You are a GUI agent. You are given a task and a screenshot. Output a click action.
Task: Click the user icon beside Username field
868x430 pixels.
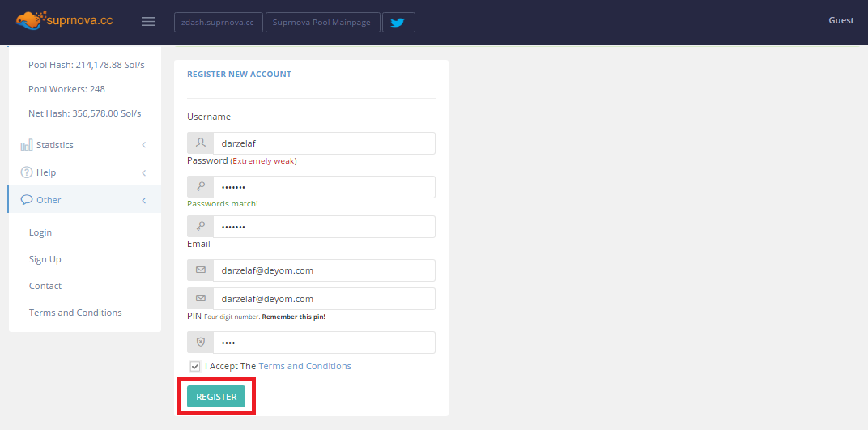coord(200,143)
